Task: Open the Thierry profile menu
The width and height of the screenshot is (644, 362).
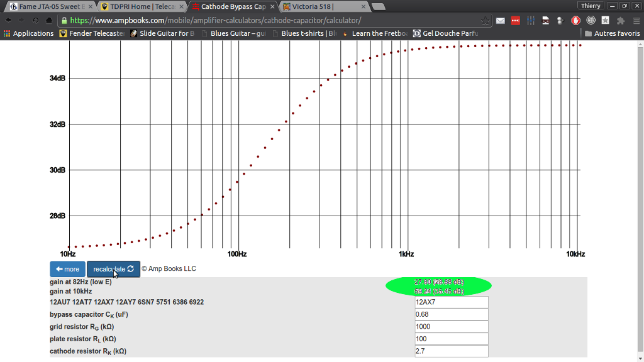Action: coord(591,6)
